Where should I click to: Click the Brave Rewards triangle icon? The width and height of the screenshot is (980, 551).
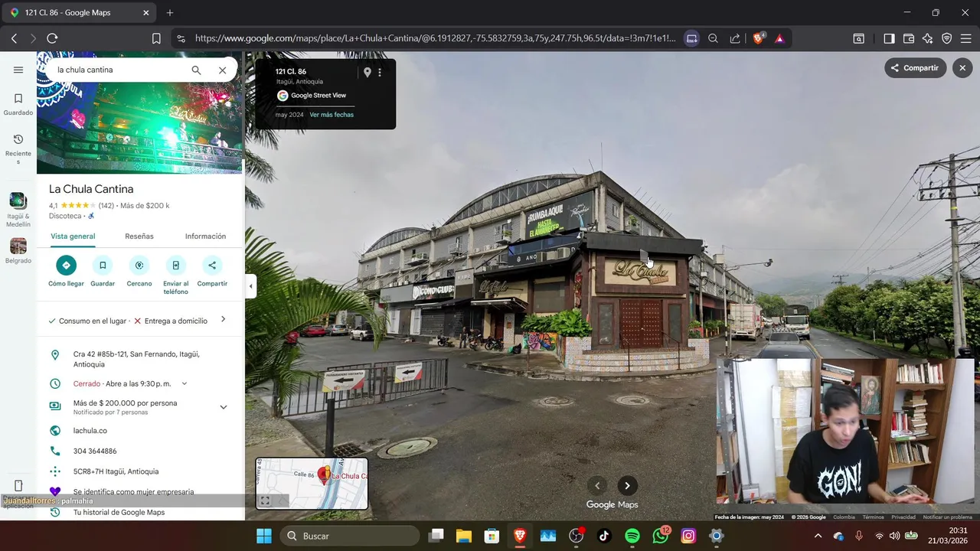pyautogui.click(x=779, y=38)
